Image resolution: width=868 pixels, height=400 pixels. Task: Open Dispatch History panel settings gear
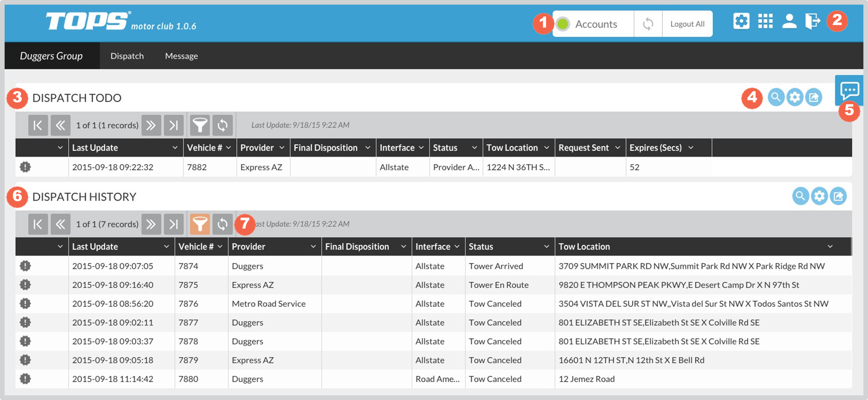[x=819, y=196]
